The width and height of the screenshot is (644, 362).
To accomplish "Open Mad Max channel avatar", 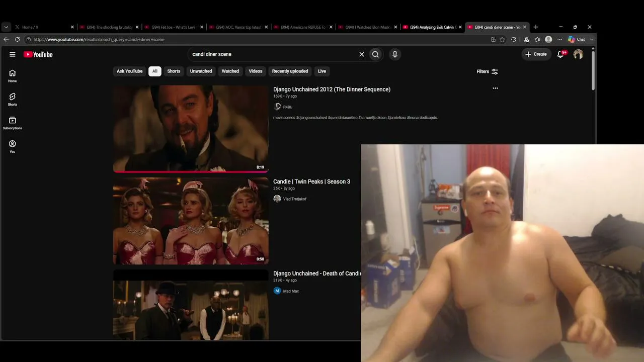I will [x=277, y=291].
